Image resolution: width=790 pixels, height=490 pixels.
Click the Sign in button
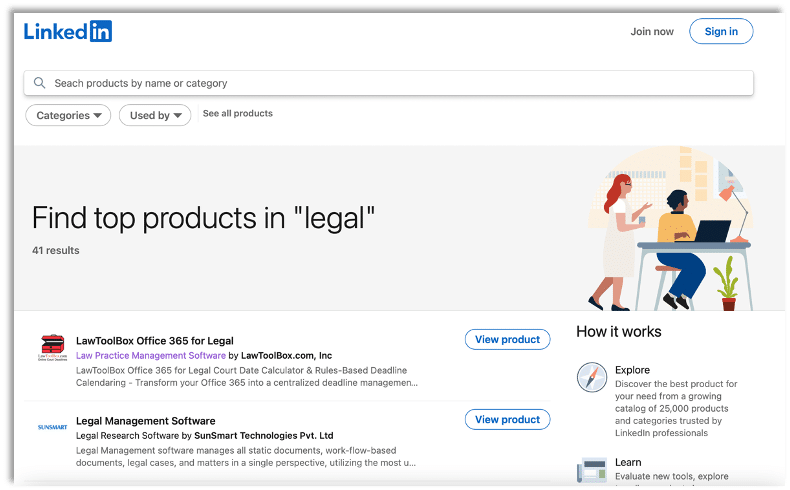tap(721, 31)
